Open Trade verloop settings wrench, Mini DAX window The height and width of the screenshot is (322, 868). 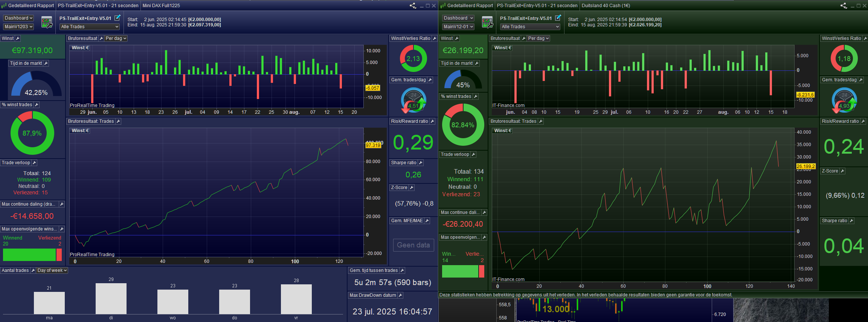pyautogui.click(x=34, y=163)
